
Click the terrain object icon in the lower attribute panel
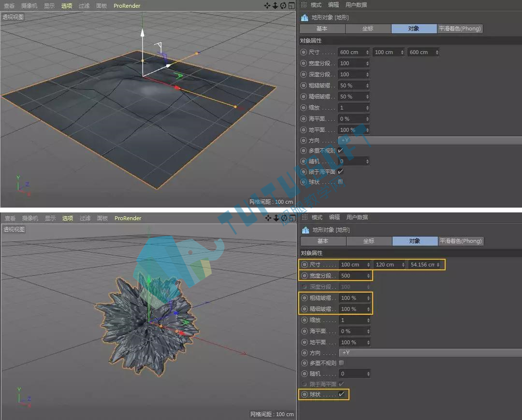point(305,230)
